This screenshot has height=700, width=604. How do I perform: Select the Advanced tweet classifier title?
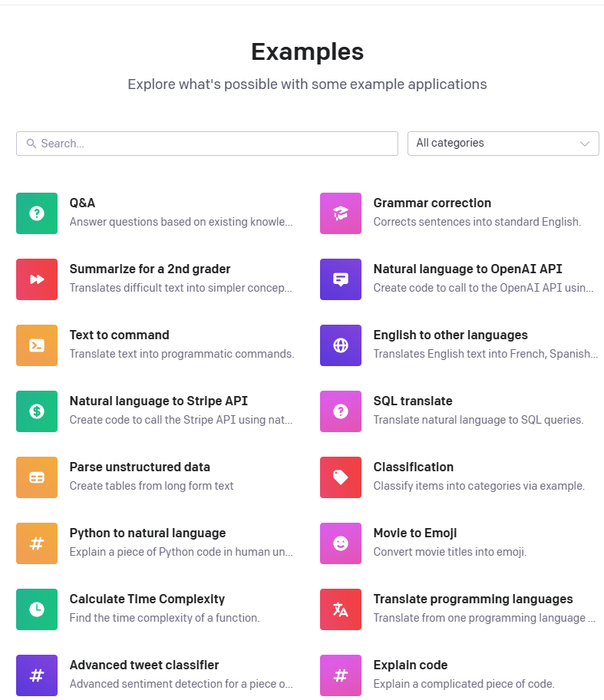(x=144, y=665)
